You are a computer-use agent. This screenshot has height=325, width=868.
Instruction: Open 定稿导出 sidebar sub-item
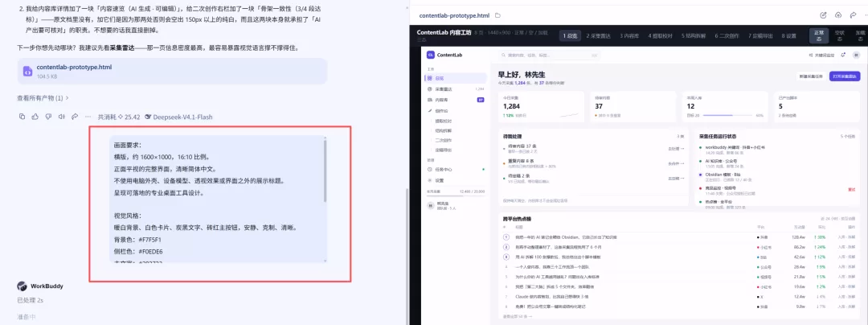click(443, 150)
